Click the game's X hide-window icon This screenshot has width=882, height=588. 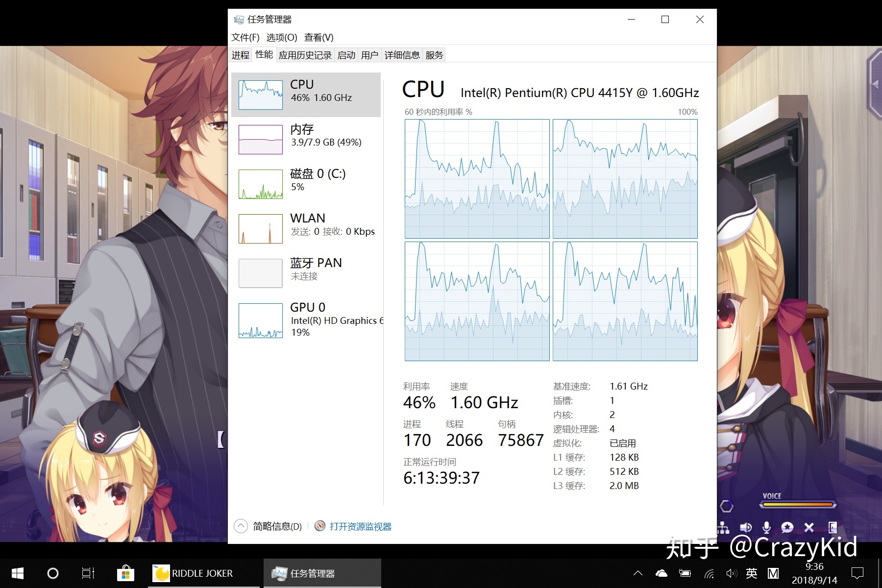[809, 528]
